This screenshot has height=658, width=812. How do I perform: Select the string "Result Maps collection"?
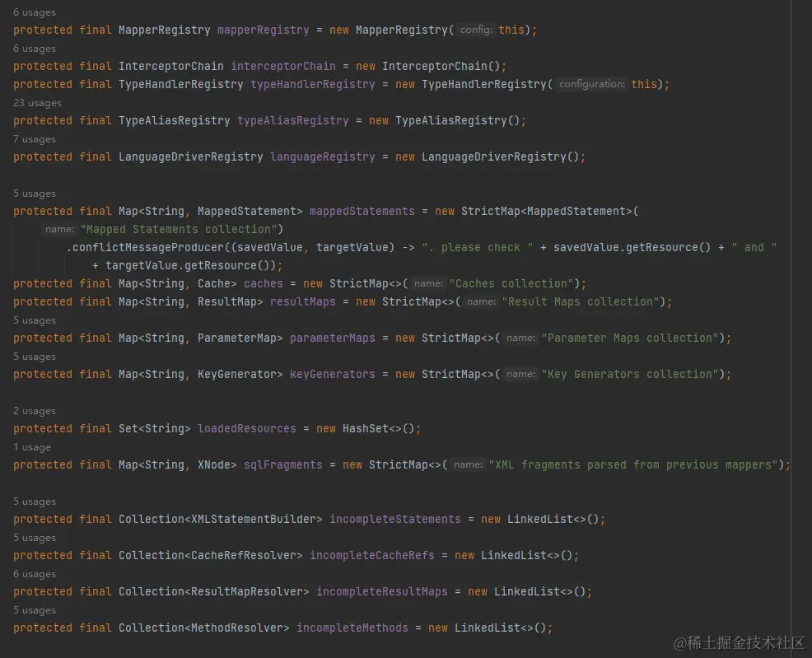(580, 301)
